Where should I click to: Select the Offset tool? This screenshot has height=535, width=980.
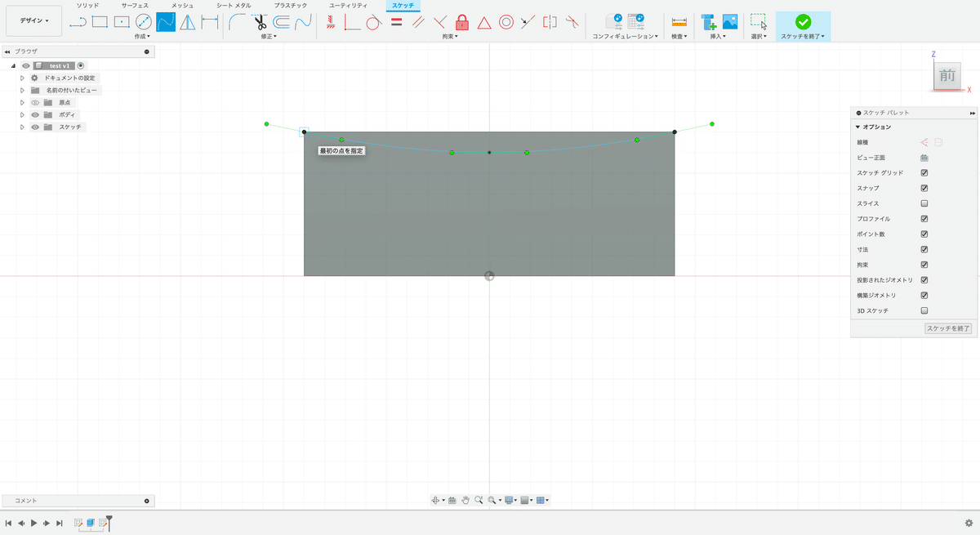(x=282, y=22)
